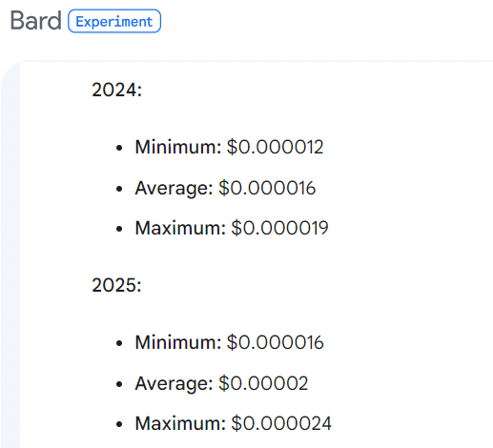Click the word Average under 2024
This screenshot has width=493, height=448.
tap(172, 189)
